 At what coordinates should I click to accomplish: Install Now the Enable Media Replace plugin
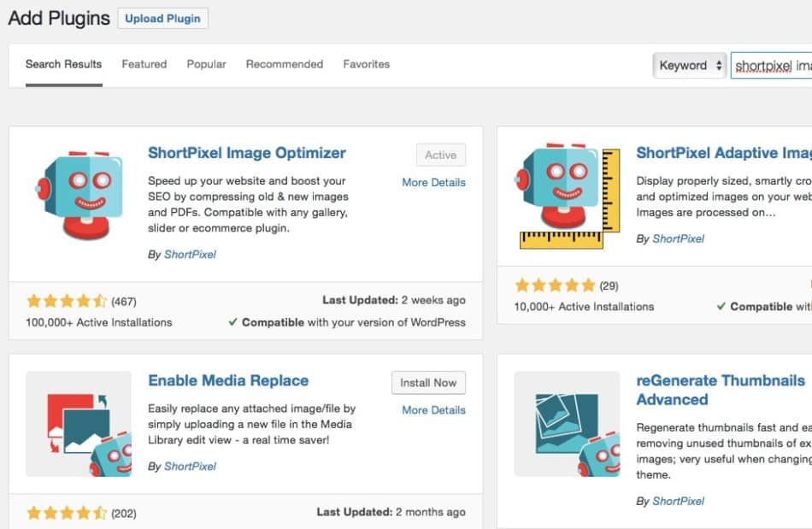(428, 383)
